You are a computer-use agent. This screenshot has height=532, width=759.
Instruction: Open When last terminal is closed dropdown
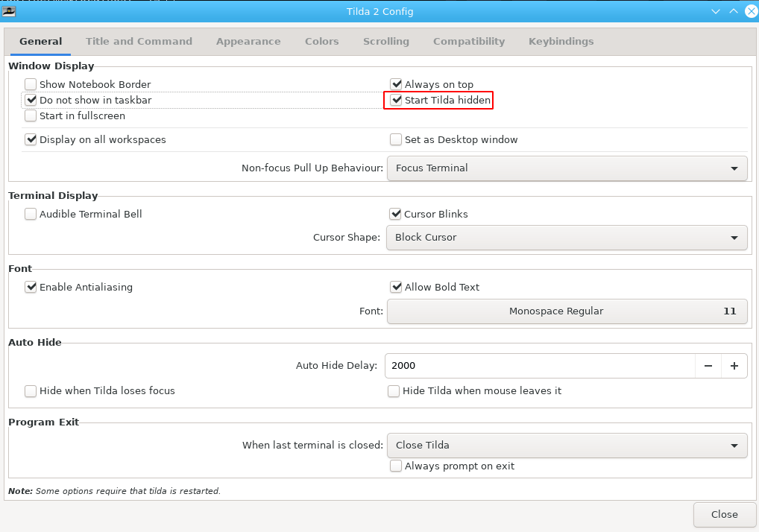[567, 446]
